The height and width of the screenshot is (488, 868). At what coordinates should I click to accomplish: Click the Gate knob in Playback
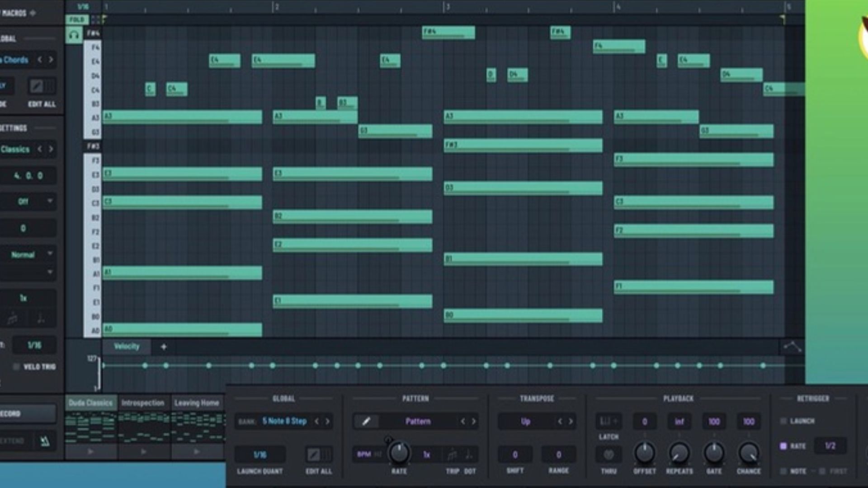714,452
